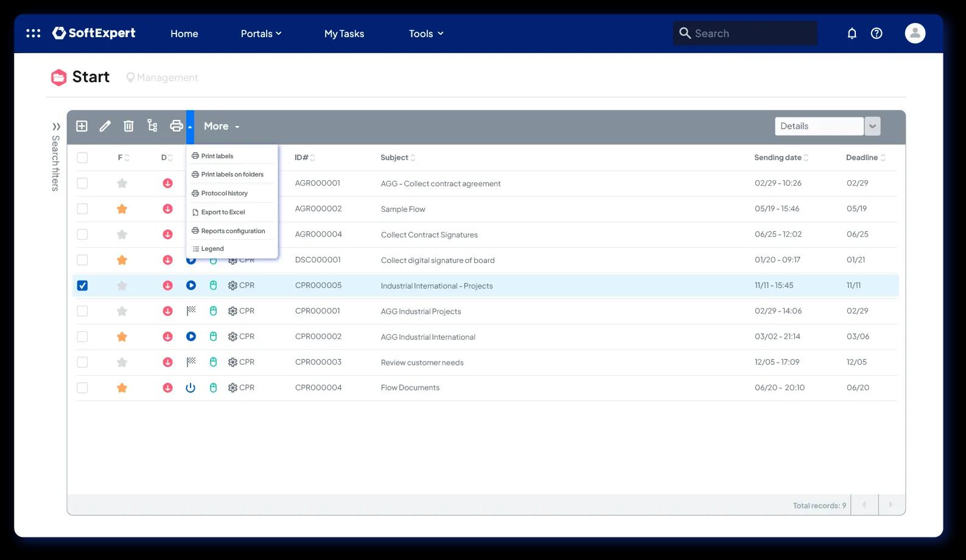Click the pencil edit icon in toolbar
Image resolution: width=966 pixels, height=560 pixels.
coord(105,126)
